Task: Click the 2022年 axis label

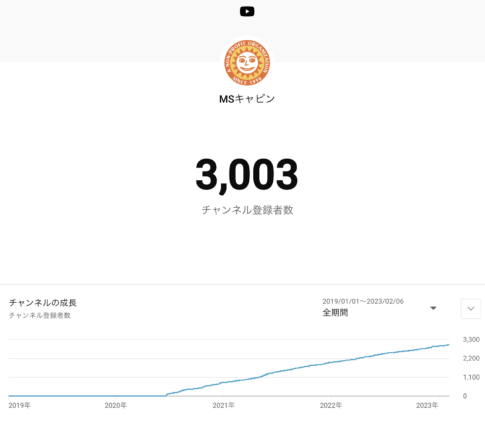Action: click(x=331, y=405)
